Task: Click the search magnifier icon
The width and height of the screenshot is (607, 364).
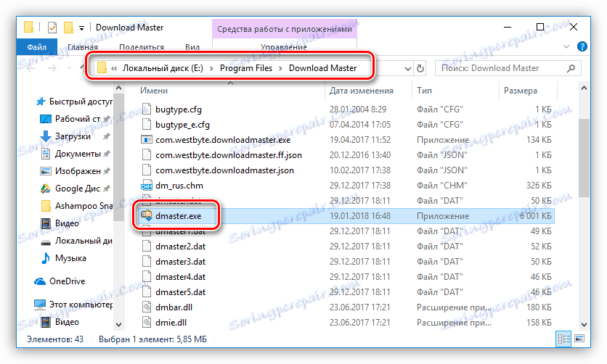Action: [571, 68]
